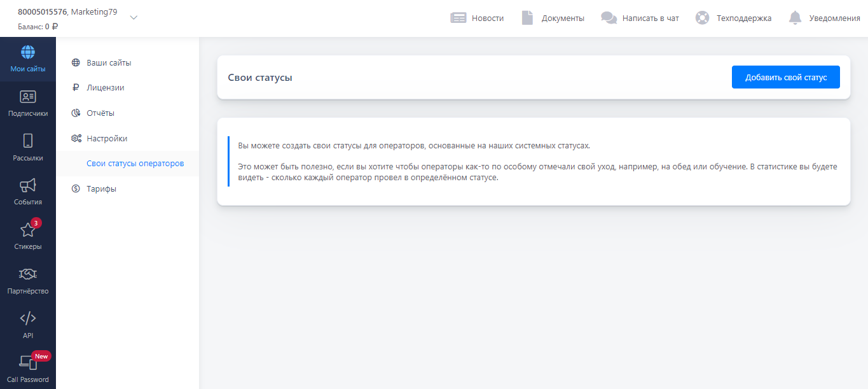Screen dimensions: 868x389
Task: Open Подписчики contact card icon
Action: [x=28, y=97]
